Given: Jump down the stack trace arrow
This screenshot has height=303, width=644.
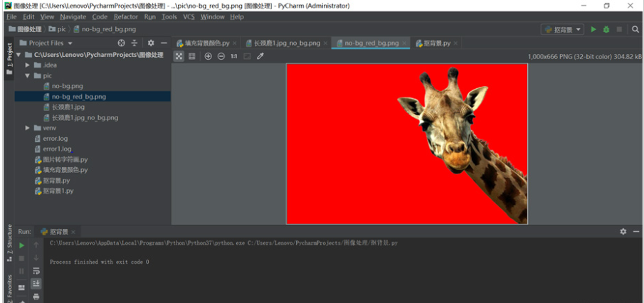Looking at the screenshot, I should [x=36, y=258].
